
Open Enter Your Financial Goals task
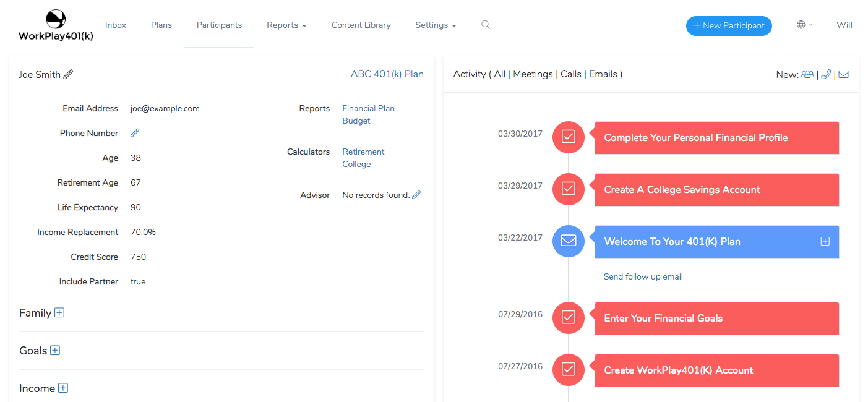pyautogui.click(x=716, y=319)
